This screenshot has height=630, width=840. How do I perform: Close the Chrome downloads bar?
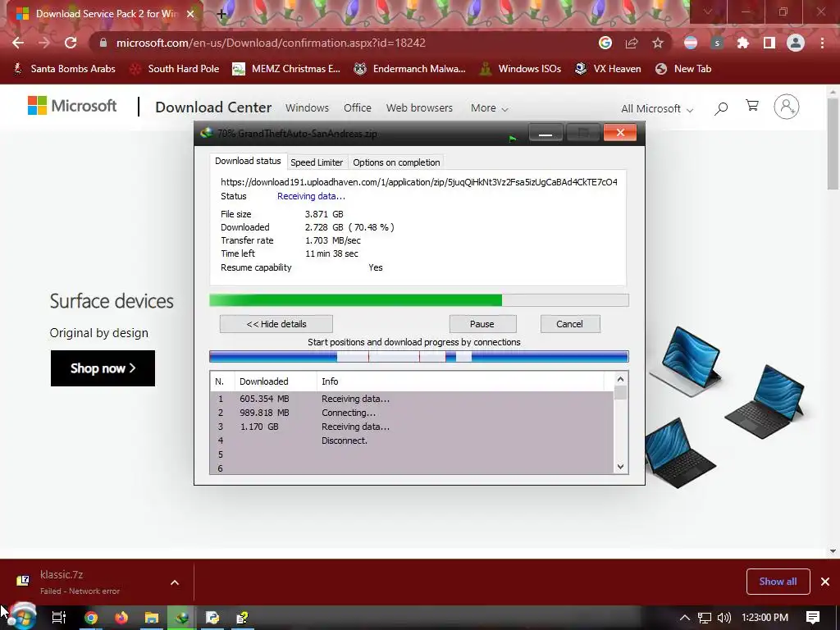point(825,582)
